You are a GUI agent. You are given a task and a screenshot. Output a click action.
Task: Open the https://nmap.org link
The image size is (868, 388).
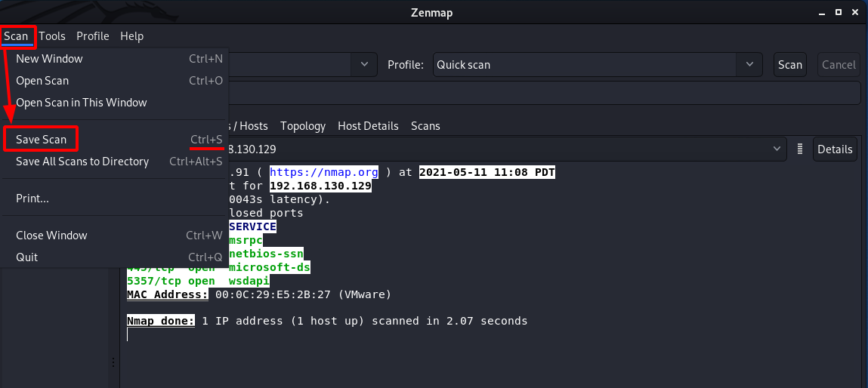point(324,172)
